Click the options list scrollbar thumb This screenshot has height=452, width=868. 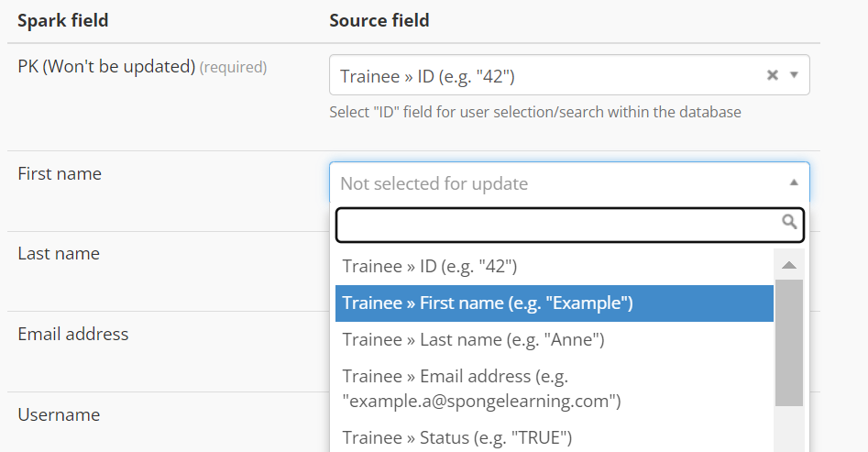(x=789, y=343)
